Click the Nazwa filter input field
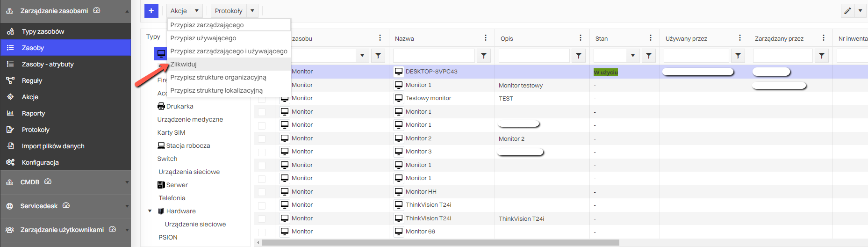 tap(434, 56)
